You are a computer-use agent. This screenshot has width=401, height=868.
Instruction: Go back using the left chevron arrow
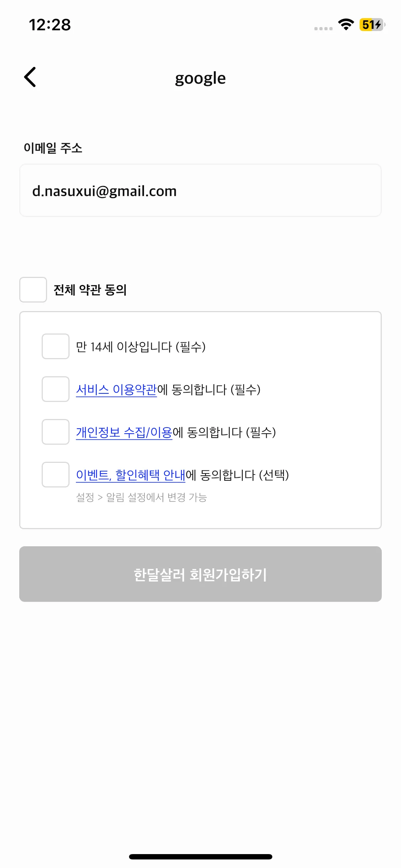pos(30,77)
